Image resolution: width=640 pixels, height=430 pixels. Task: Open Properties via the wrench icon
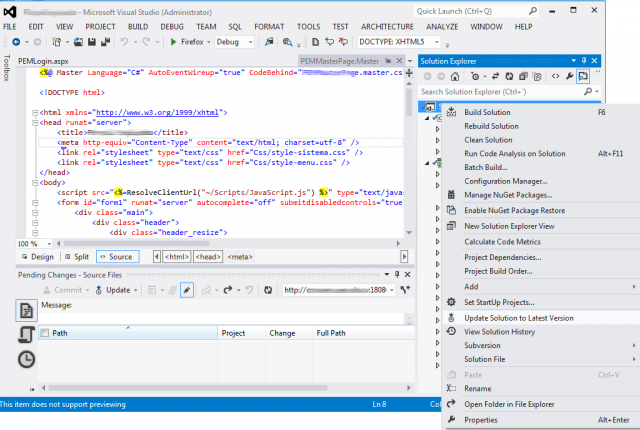pos(569,76)
